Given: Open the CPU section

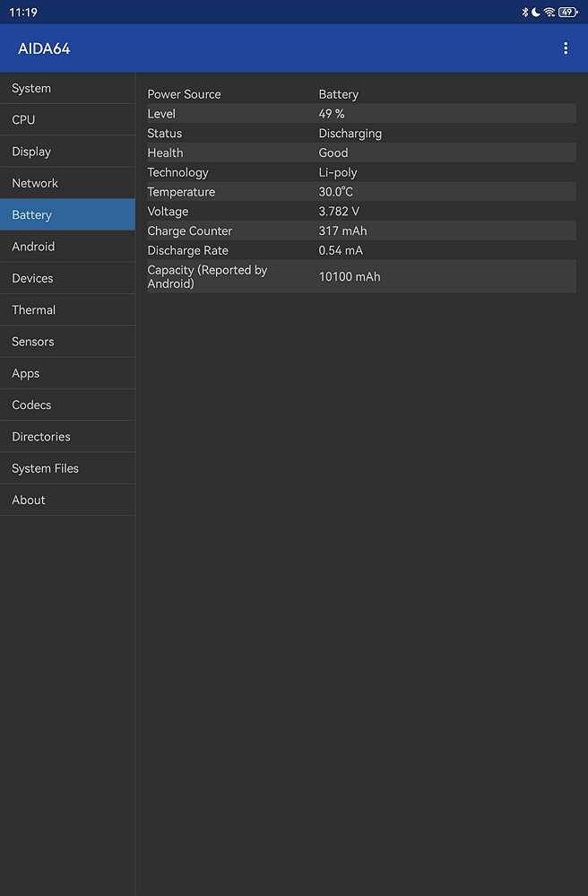Looking at the screenshot, I should (x=67, y=119).
